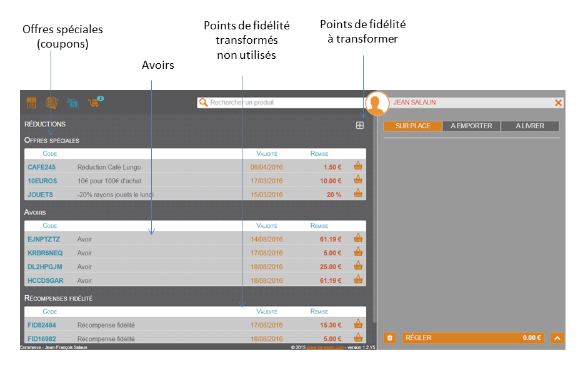The image size is (588, 366).
Task: Select the SUR PLACE tab
Action: (x=412, y=126)
